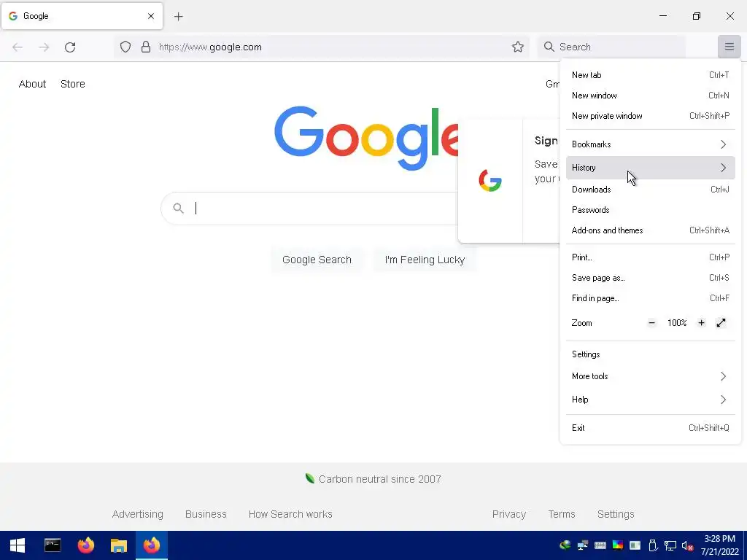Close the hamburger application menu button
The image size is (747, 560).
coord(729,47)
